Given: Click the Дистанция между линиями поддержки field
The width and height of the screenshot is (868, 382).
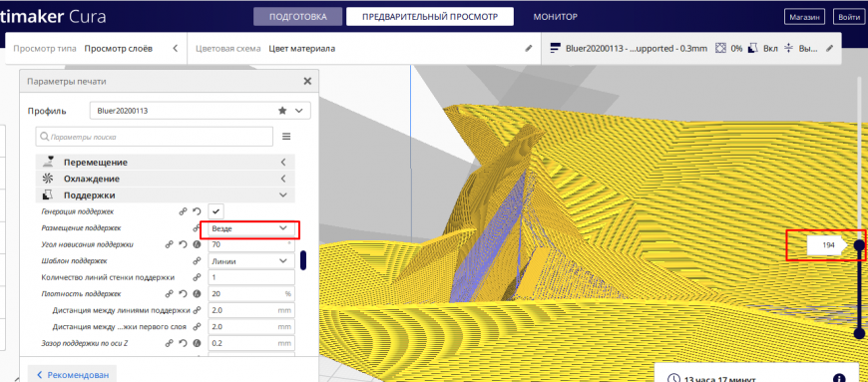Looking at the screenshot, I should [251, 310].
